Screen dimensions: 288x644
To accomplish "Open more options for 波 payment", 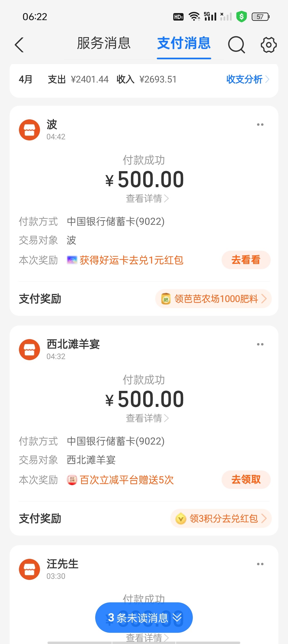I will [260, 125].
